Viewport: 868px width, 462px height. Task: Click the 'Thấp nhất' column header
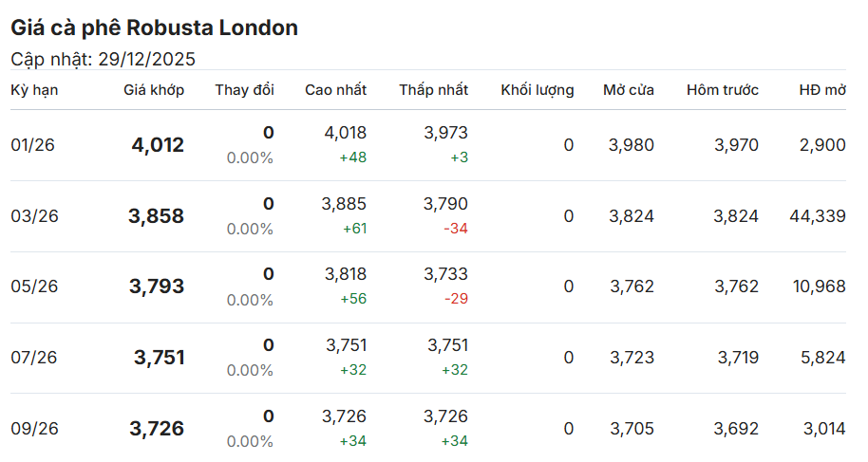click(x=433, y=90)
